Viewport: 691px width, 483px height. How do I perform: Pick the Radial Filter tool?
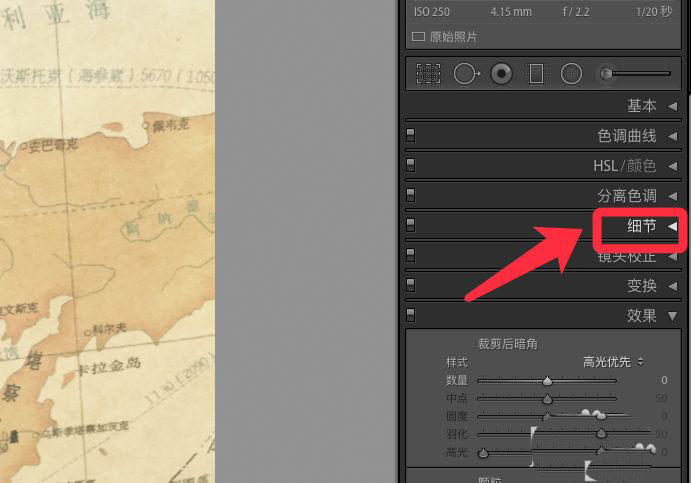(571, 73)
